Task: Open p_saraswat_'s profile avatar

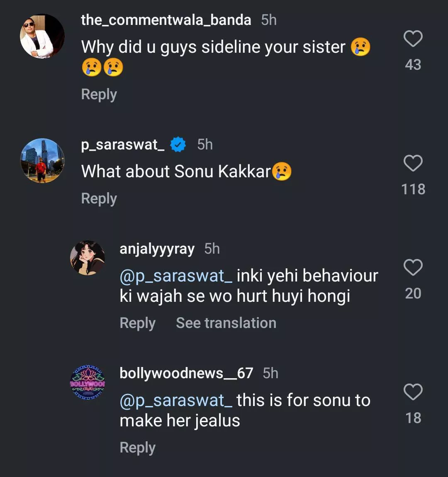Action: 42,161
